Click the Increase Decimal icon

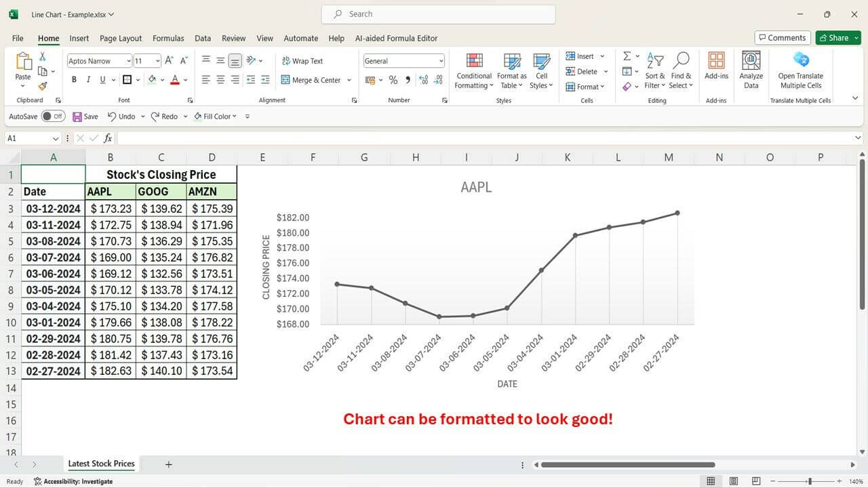tap(424, 80)
